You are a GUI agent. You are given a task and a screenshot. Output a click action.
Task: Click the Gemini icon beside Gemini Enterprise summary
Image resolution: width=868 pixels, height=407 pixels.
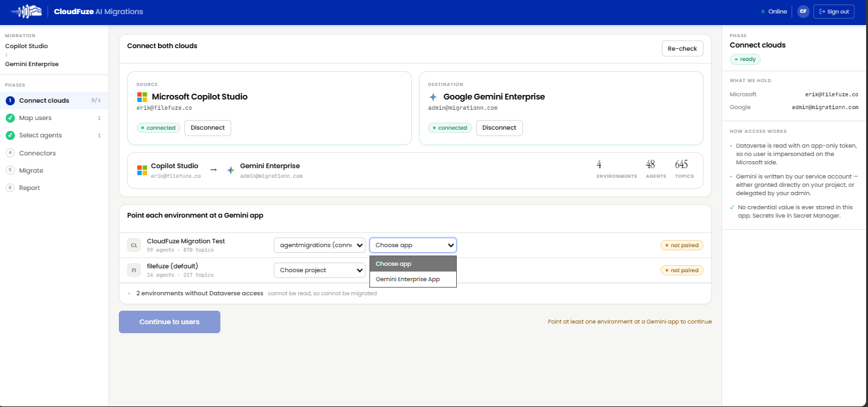point(231,170)
